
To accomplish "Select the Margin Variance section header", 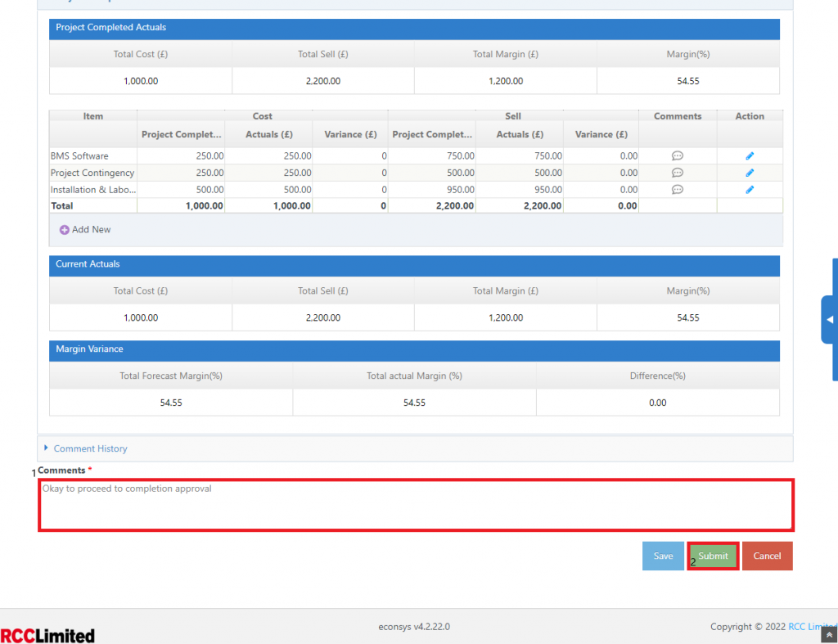I will coord(414,350).
